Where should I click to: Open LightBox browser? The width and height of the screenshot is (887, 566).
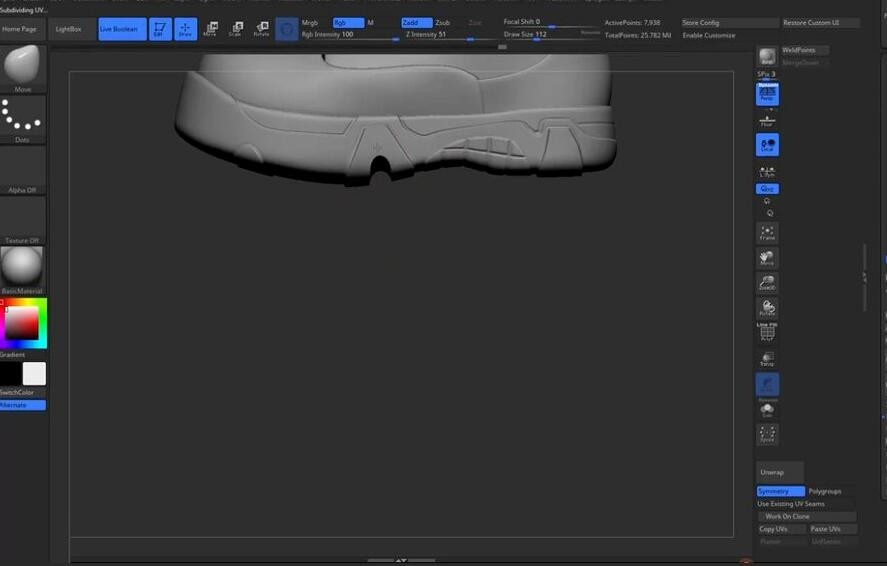[x=68, y=29]
